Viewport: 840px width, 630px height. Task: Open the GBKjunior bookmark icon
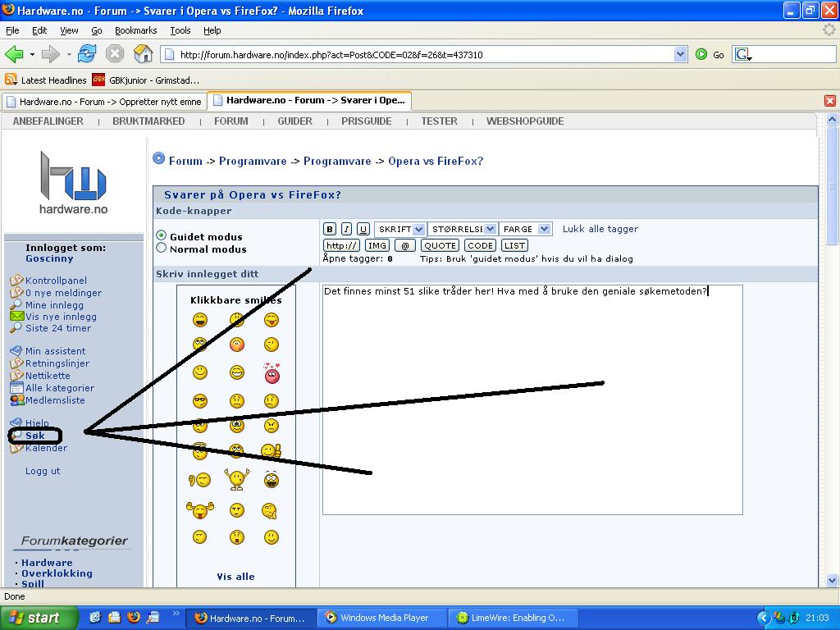tap(98, 80)
